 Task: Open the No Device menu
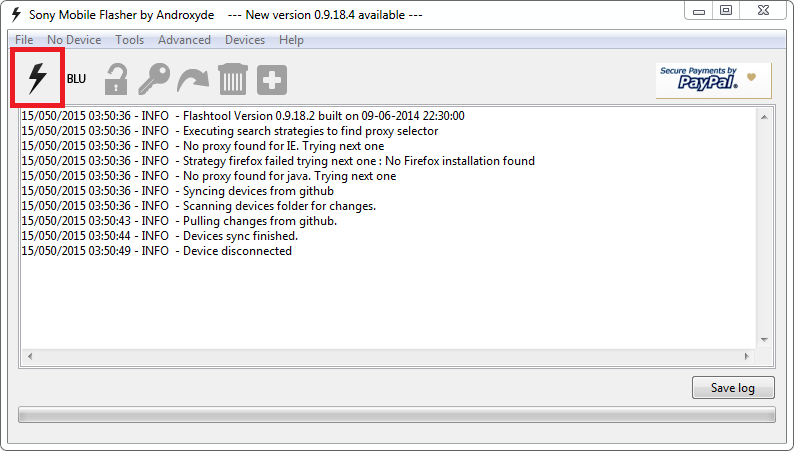click(x=74, y=40)
